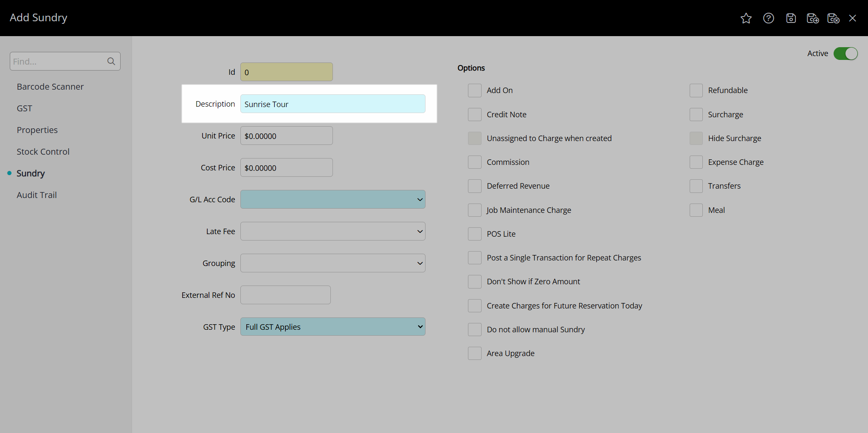This screenshot has height=433, width=868.
Task: Select Stock Control in sidebar
Action: [43, 152]
